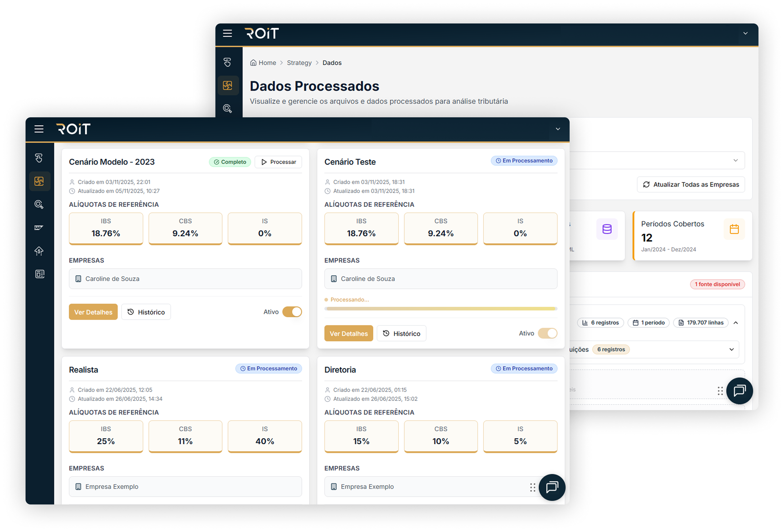Screen dimensions: 784x532
Task: Toggle Ativo switch on Cenário Teste
Action: [547, 333]
